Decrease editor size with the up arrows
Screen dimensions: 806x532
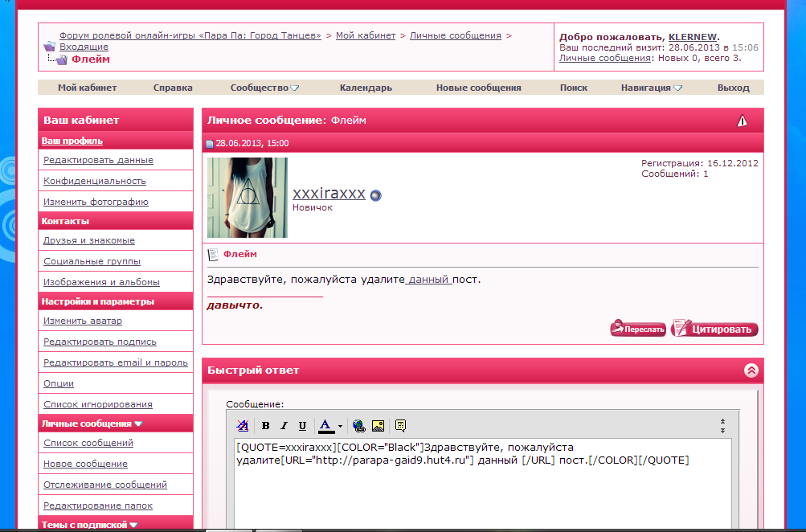tap(722, 421)
